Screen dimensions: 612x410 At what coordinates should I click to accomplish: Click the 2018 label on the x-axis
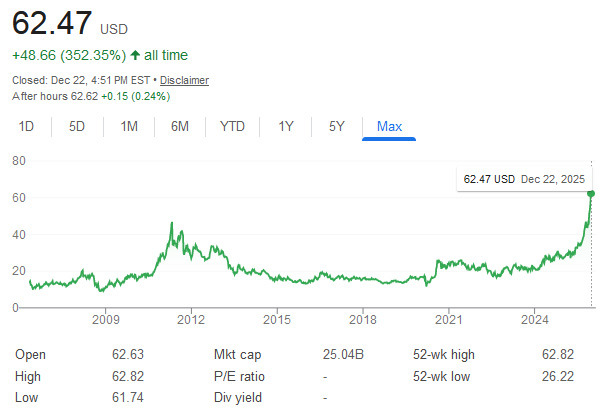(x=363, y=320)
